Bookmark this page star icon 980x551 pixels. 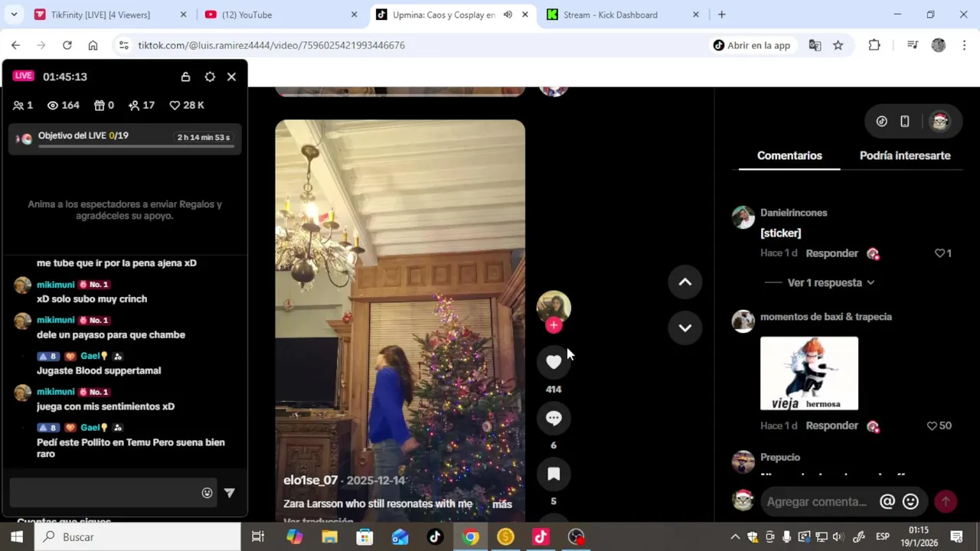pyautogui.click(x=838, y=45)
